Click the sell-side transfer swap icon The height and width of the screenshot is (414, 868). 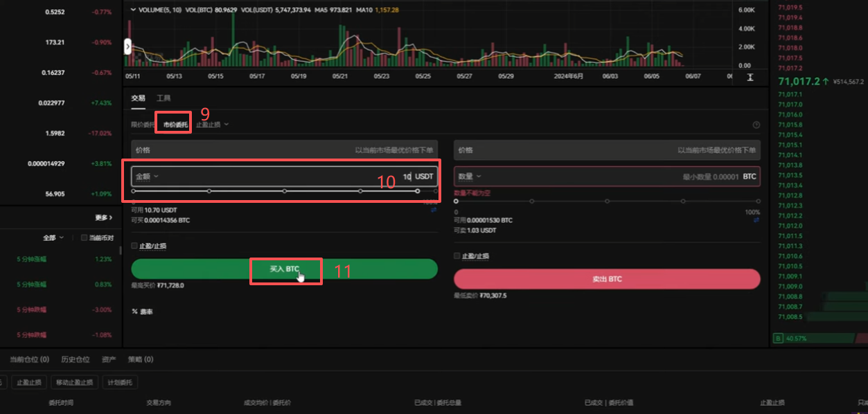tap(756, 219)
